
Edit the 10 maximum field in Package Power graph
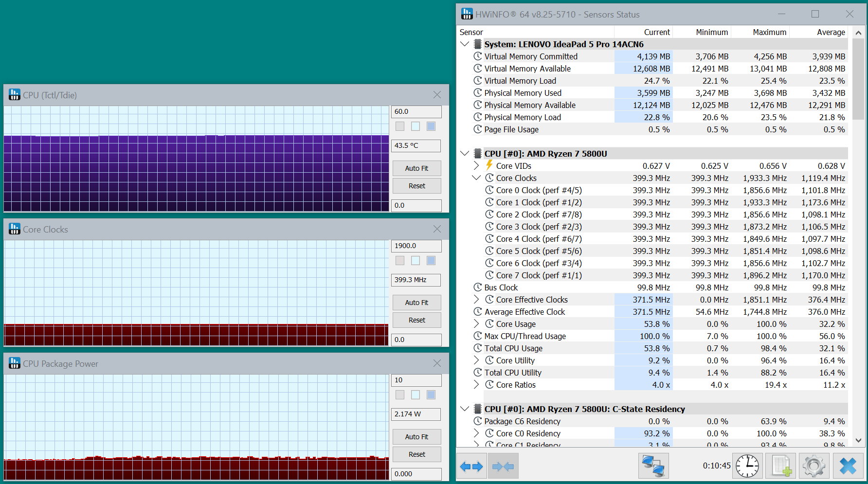tap(416, 380)
